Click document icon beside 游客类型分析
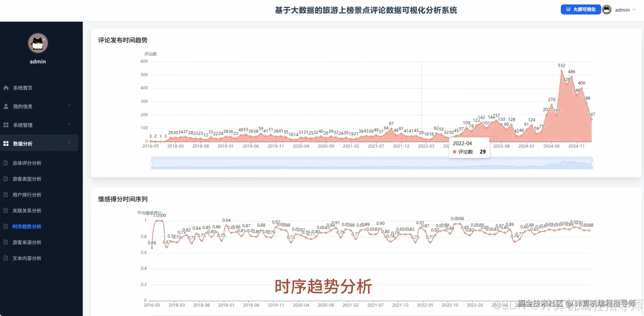Image resolution: width=644 pixels, height=316 pixels. 6,179
